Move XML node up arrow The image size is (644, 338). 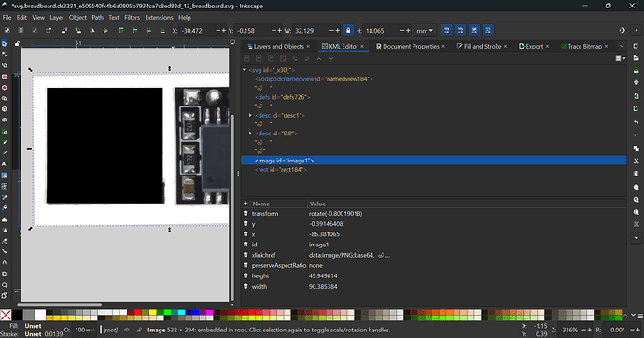tap(319, 58)
